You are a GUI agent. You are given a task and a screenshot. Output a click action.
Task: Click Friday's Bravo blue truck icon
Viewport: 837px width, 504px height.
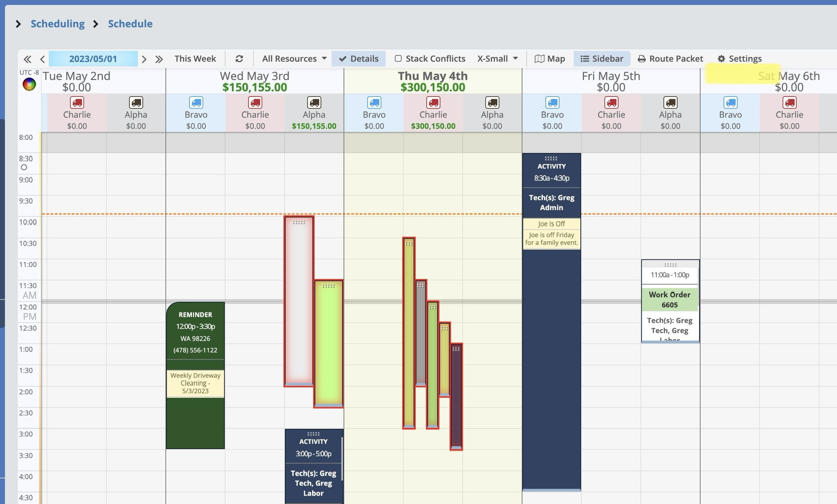tap(552, 103)
